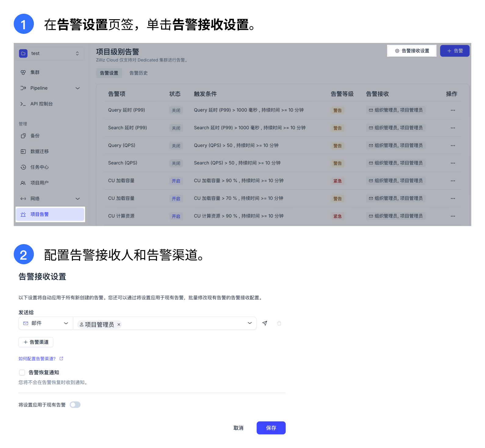Open actions menu for Search (QPS) row

tap(453, 163)
